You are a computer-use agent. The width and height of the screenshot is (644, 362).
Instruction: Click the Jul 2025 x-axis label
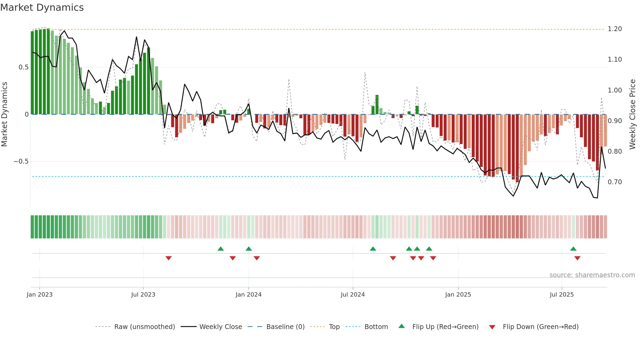coord(562,294)
